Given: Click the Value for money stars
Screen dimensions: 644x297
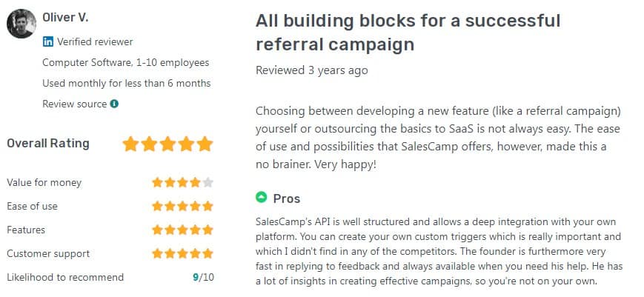Looking at the screenshot, I should 182,182.
